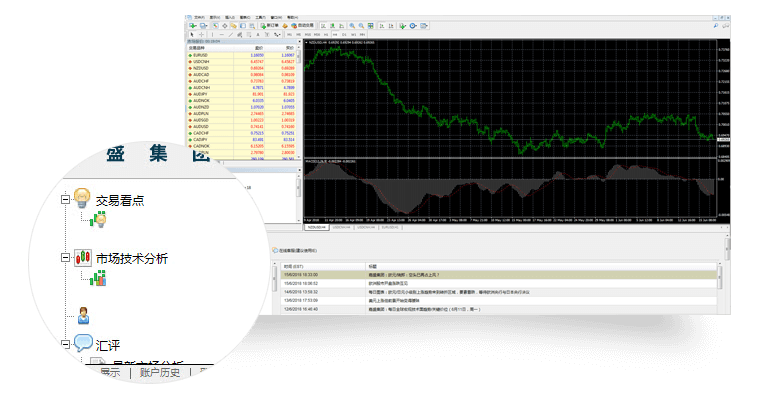Click the candlestick icon beside 市场技术分析

[x=82, y=258]
